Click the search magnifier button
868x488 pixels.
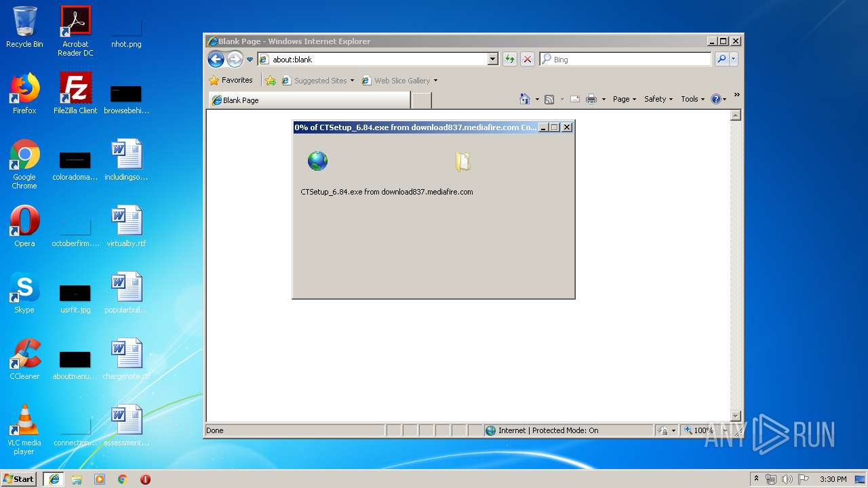coord(721,60)
